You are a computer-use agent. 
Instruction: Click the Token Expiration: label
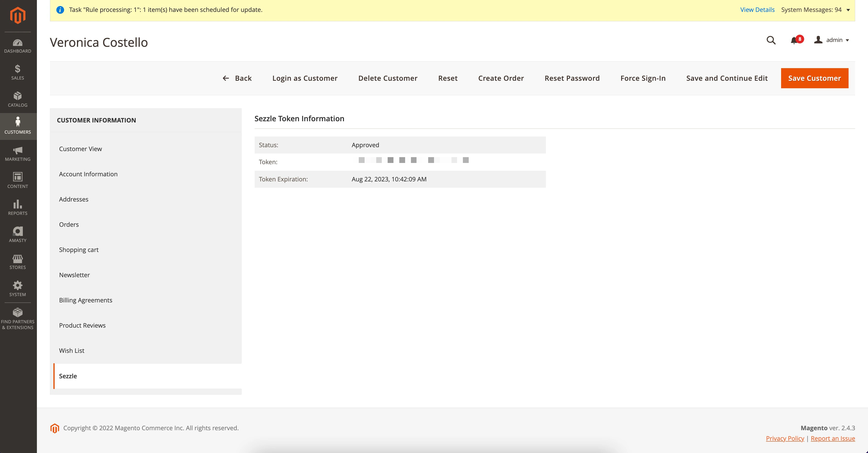click(283, 179)
